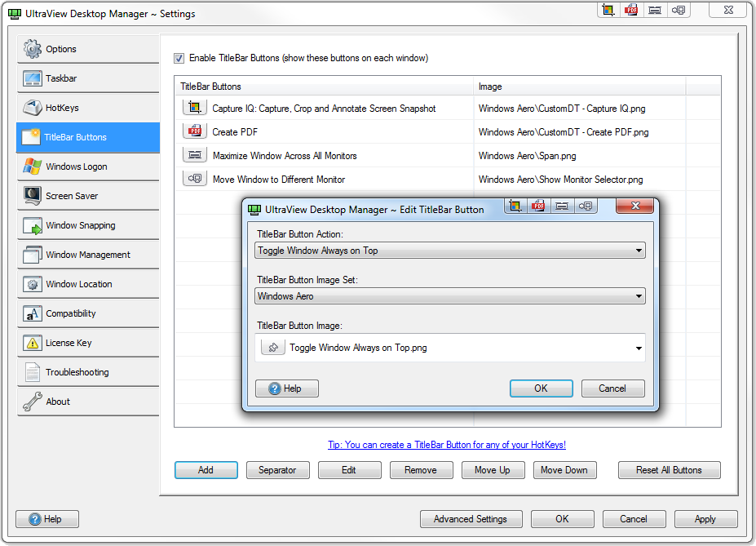Click the Compatibility letter icon in sidebar
Image resolution: width=756 pixels, height=546 pixels.
[33, 313]
